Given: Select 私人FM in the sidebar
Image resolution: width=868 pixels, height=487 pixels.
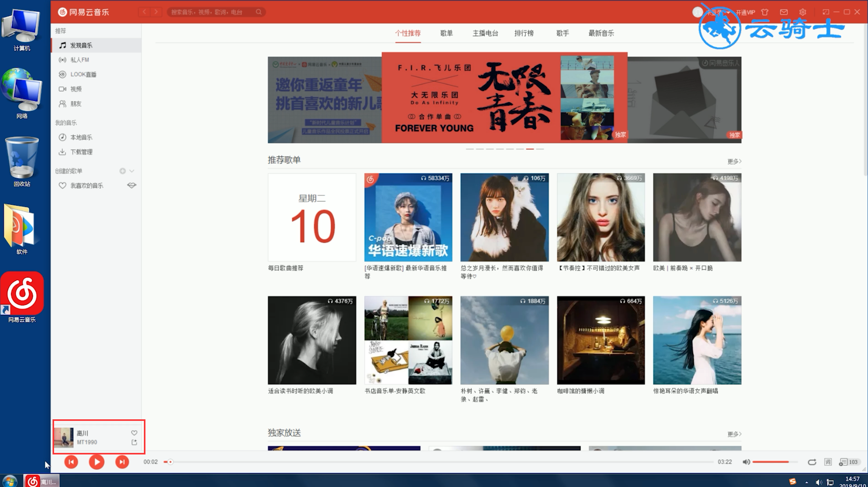Looking at the screenshot, I should point(79,59).
